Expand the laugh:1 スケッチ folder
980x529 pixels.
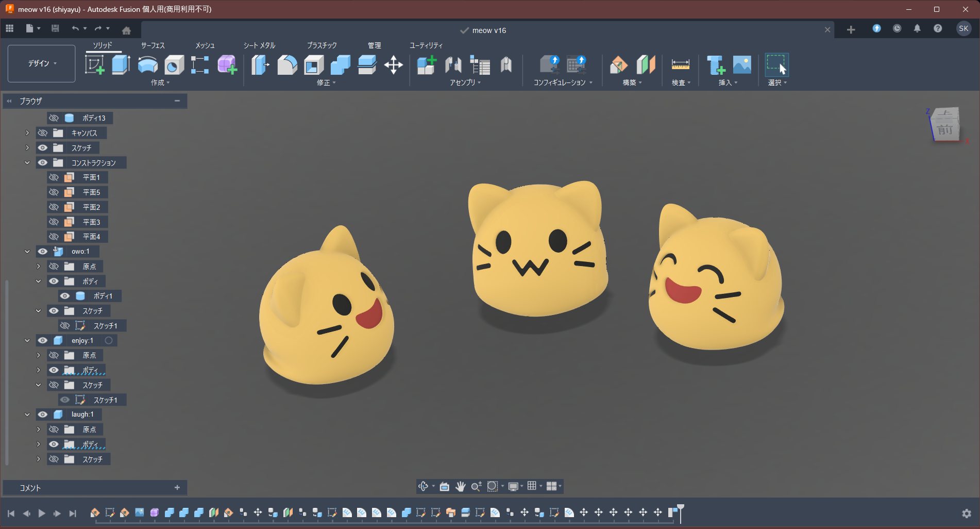38,459
